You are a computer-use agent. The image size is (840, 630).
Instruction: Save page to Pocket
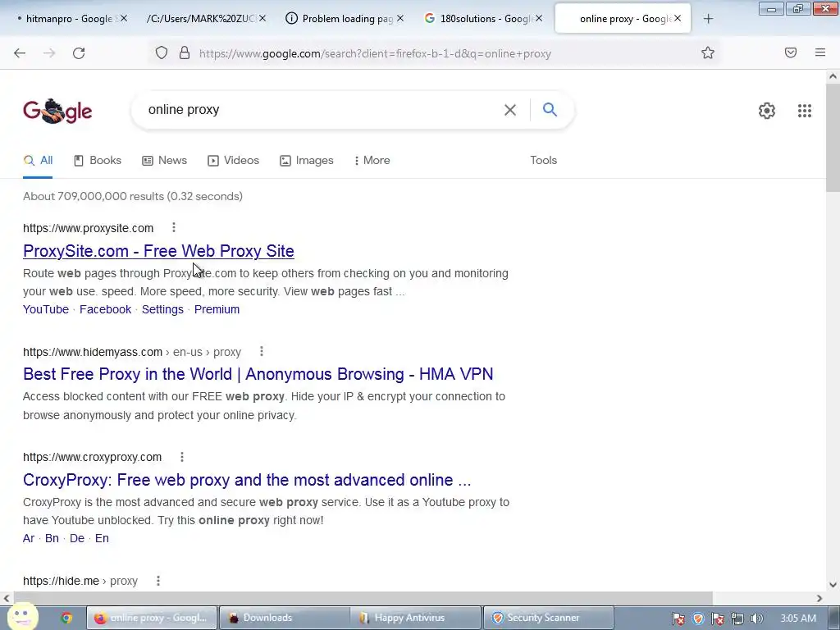tap(791, 52)
